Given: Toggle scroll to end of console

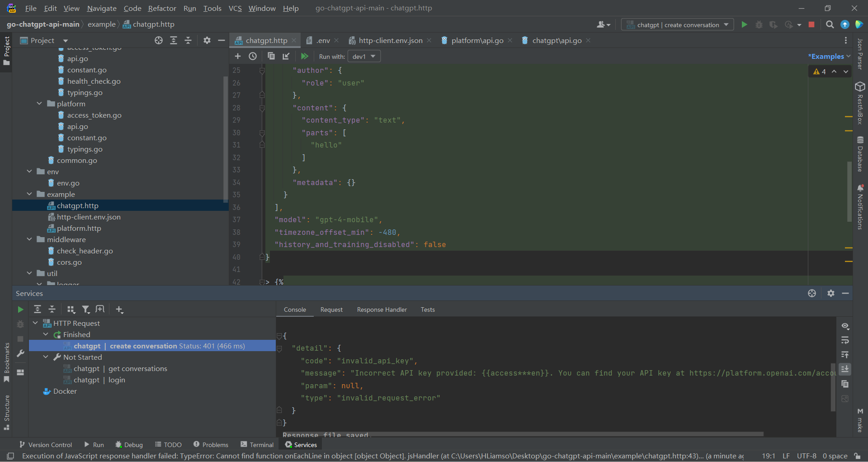Looking at the screenshot, I should coord(845,369).
